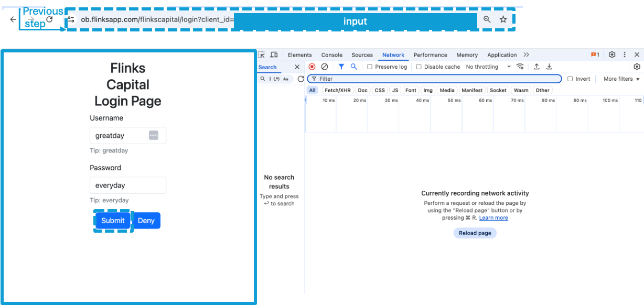The width and height of the screenshot is (644, 305).
Task: Open the site information icon in address bar
Action: click(x=72, y=19)
